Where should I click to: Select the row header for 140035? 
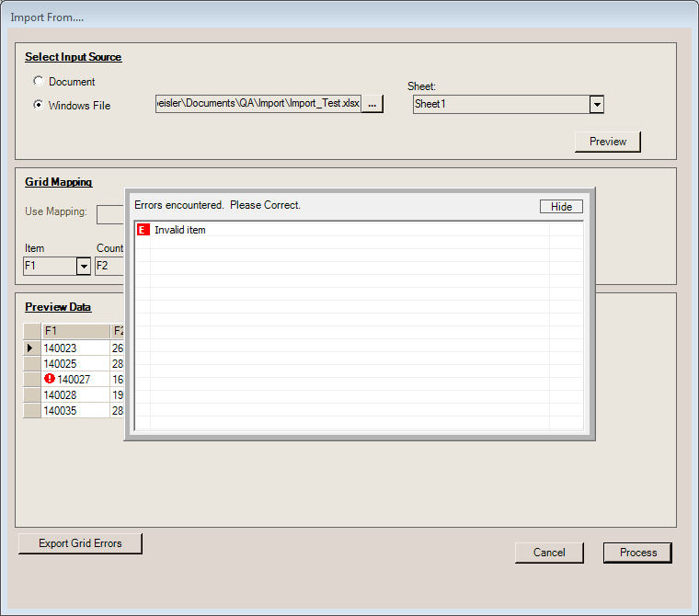[31, 411]
